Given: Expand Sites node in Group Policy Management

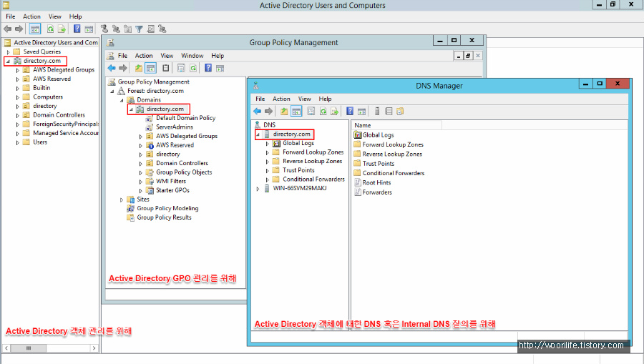Looking at the screenshot, I should (x=122, y=200).
